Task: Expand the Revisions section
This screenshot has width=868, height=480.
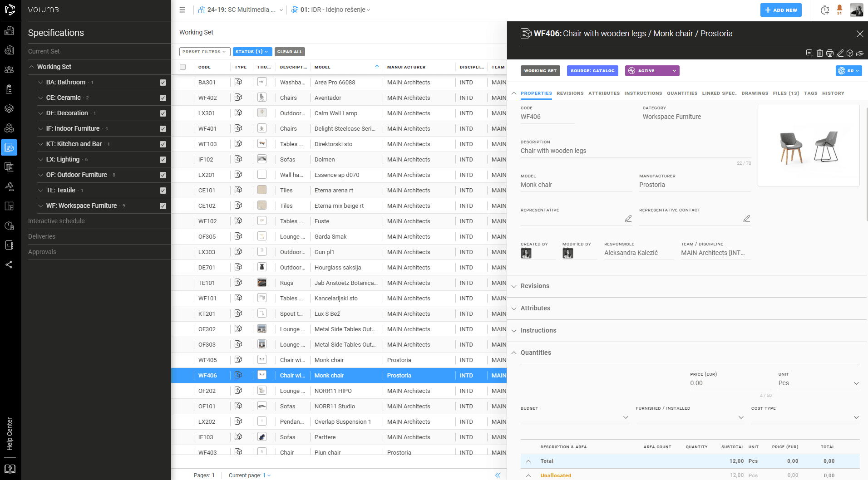Action: tap(534, 286)
